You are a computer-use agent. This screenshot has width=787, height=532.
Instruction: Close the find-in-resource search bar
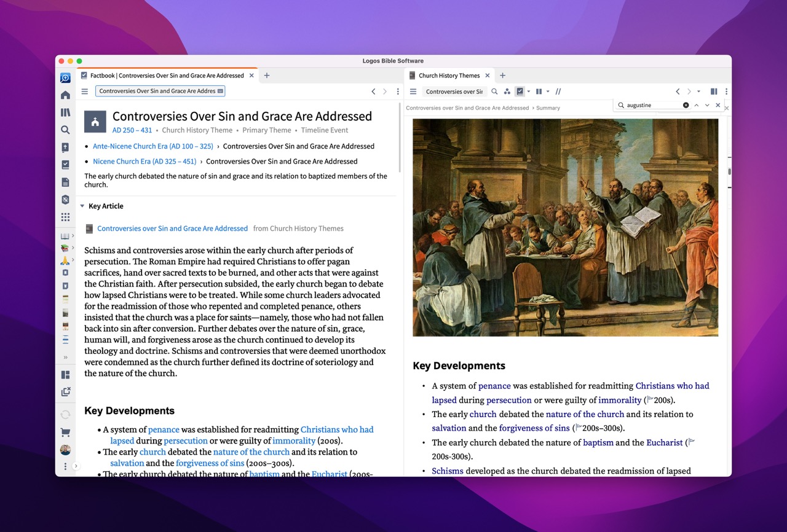[718, 105]
